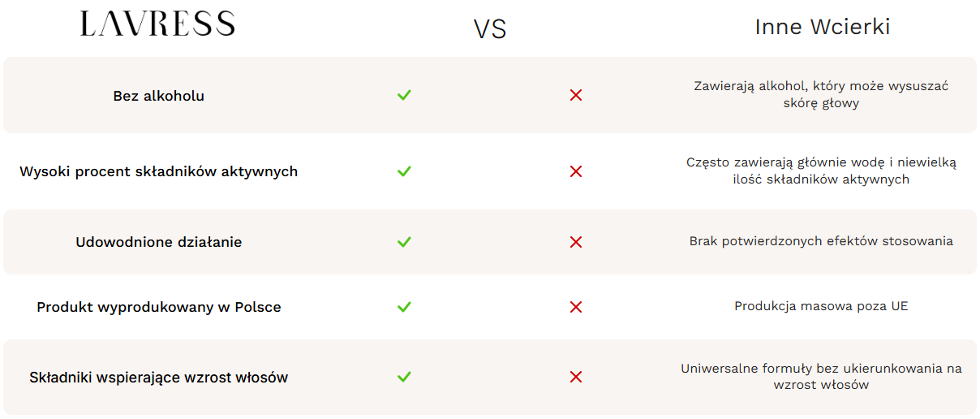Click the VS heading text
The height and width of the screenshot is (419, 980).
(x=489, y=30)
